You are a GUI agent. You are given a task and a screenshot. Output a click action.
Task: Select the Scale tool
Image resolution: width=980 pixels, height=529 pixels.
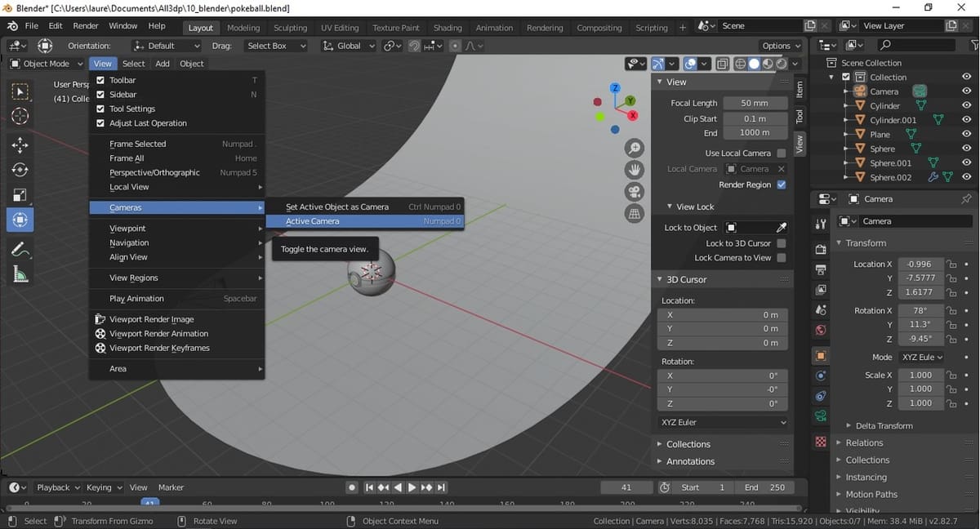[20, 195]
